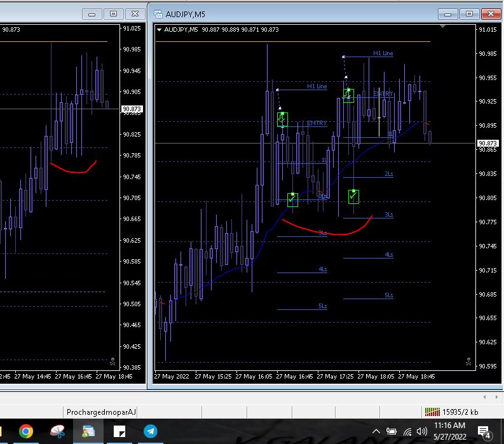The height and width of the screenshot is (444, 504).
Task: Click the connection status bars icon
Action: (432, 412)
